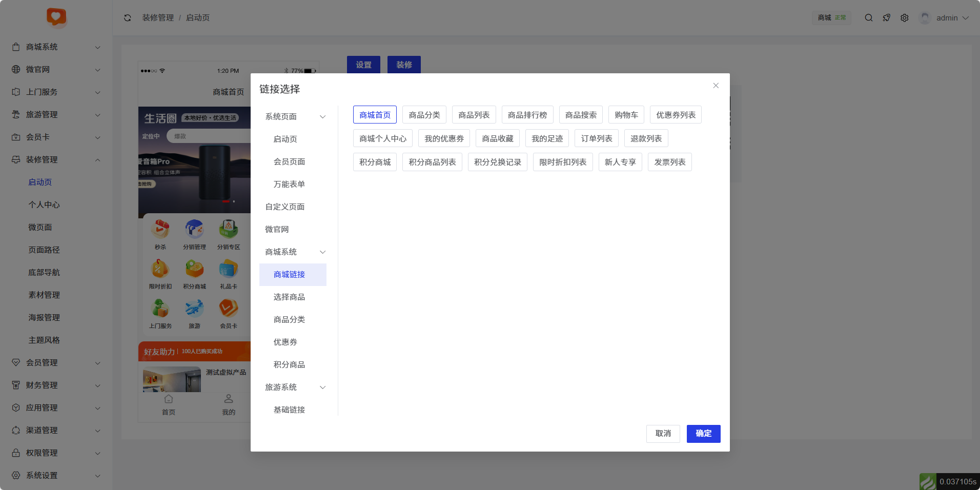Expand the 财务管理 sidebar menu
This screenshot has height=490, width=980.
click(55, 385)
